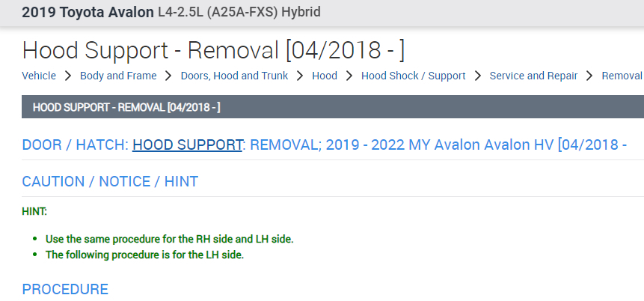This screenshot has height=301, width=644.
Task: Open the Body and Frame breadcrumb
Action: coord(118,76)
